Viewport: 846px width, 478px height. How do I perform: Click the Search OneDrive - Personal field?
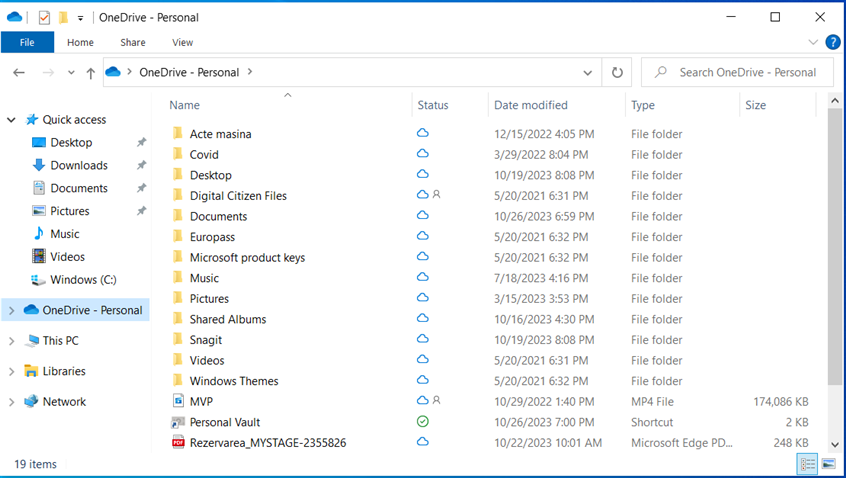coord(737,72)
